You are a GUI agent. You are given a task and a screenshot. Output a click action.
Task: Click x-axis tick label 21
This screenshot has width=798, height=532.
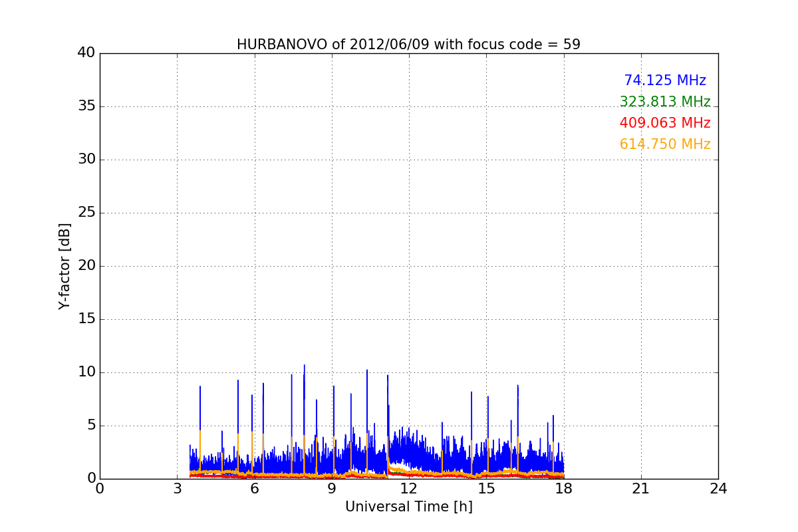[x=641, y=489]
